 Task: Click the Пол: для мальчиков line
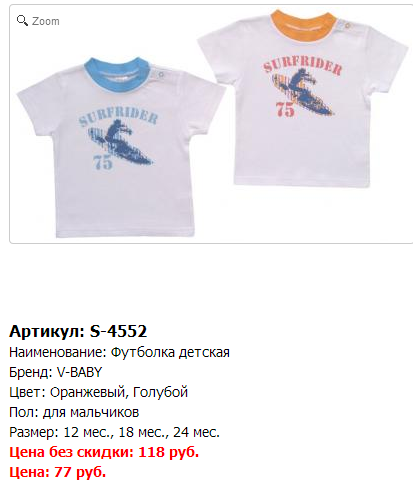click(74, 412)
